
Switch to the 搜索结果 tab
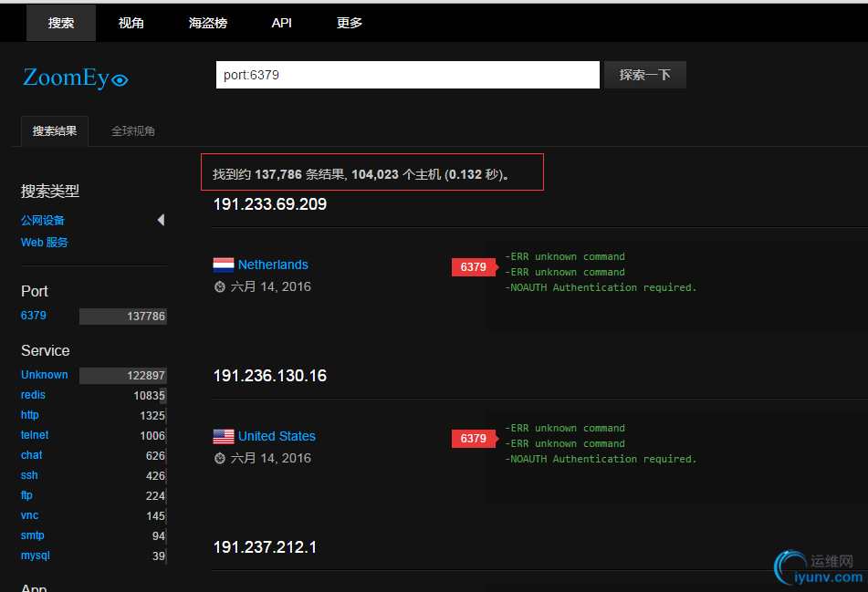click(55, 131)
